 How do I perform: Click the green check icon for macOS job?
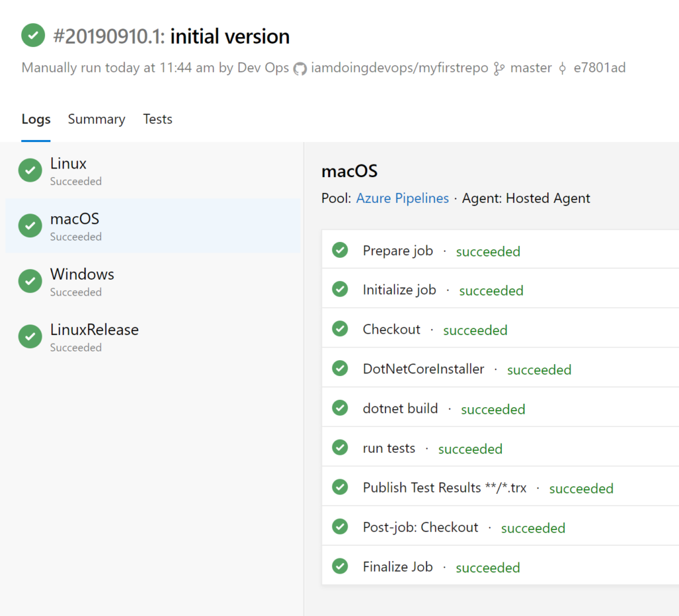(x=30, y=225)
